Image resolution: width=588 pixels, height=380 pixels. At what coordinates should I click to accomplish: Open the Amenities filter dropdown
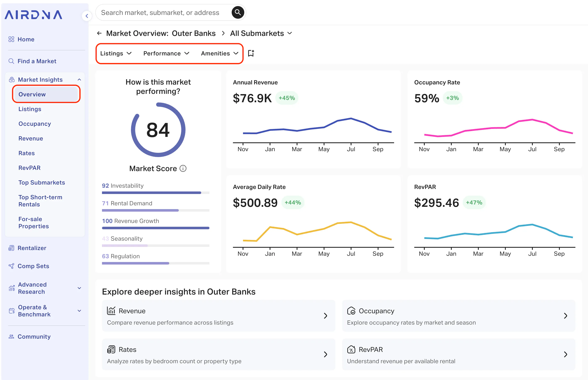point(220,53)
